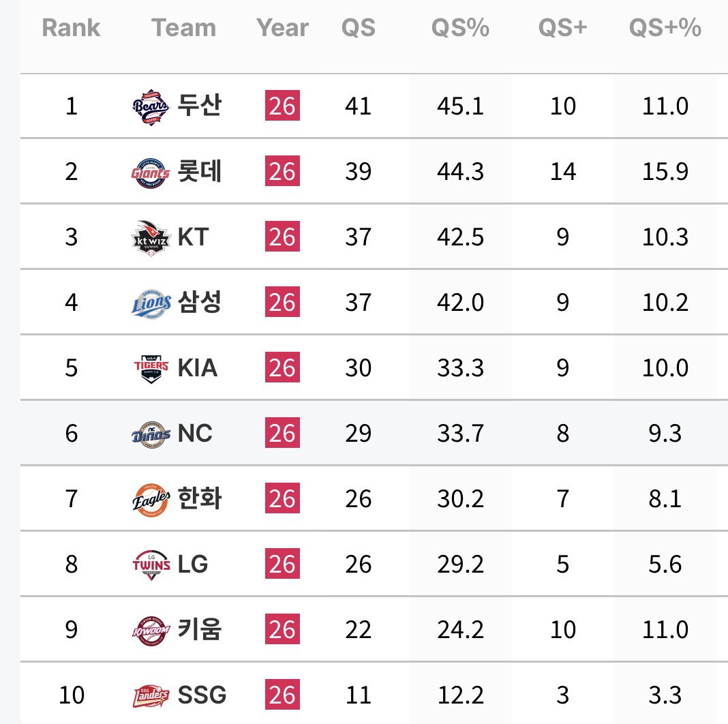Screen dimensions: 728x724
Task: Click the Year column header
Action: [x=282, y=28]
